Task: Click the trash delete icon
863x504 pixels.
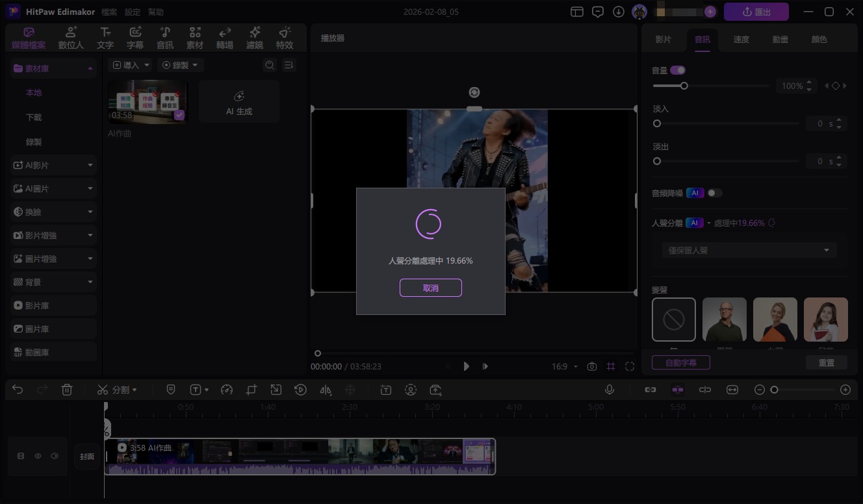Action: tap(67, 390)
